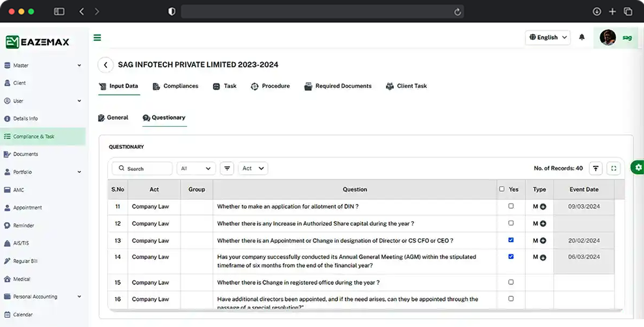
Task: Click the fullscreen expand icon in Questionary
Action: pos(613,168)
